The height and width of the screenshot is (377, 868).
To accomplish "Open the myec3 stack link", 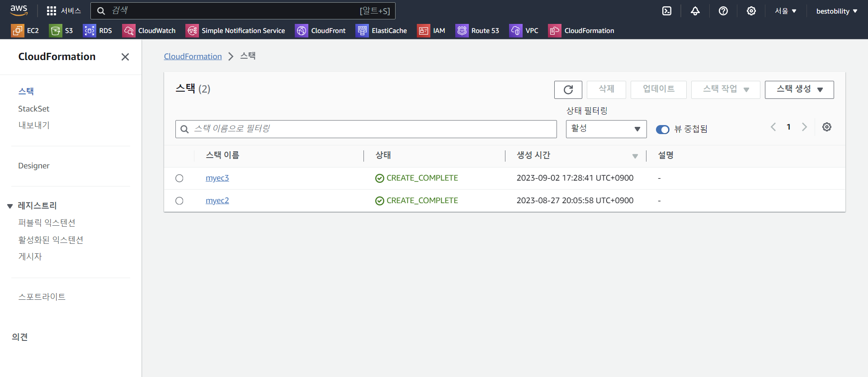I will tap(217, 178).
